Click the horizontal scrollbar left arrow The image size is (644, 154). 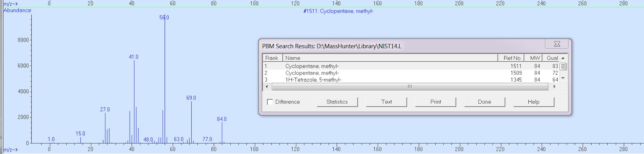pos(267,87)
